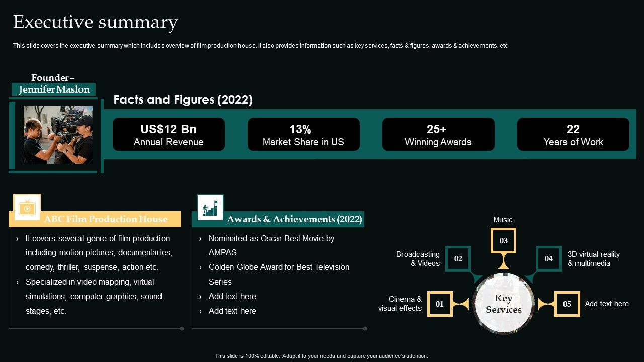Viewport: 644px width, 362px height.
Task: Click Add text here beside box 05
Action: (607, 304)
